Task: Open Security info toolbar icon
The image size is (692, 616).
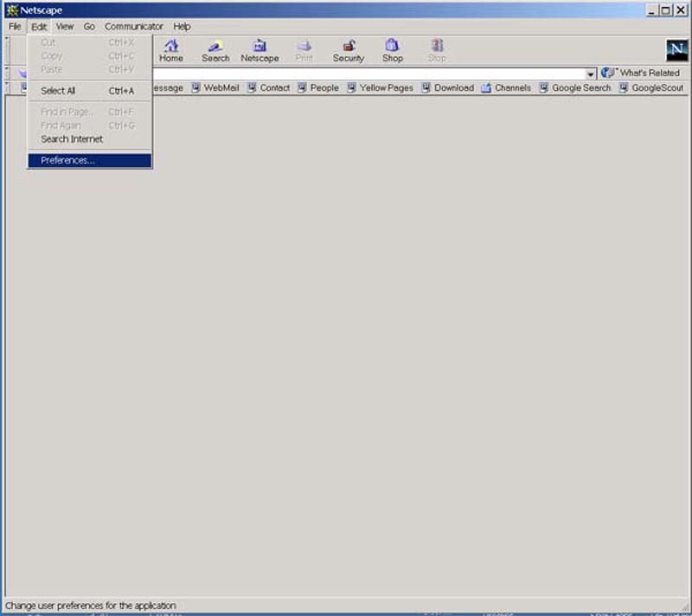Action: (x=349, y=51)
